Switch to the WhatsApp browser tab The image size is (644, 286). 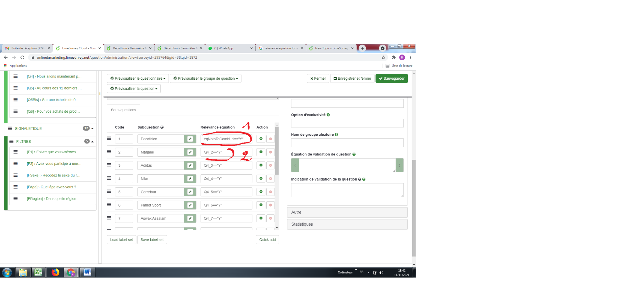[230, 48]
